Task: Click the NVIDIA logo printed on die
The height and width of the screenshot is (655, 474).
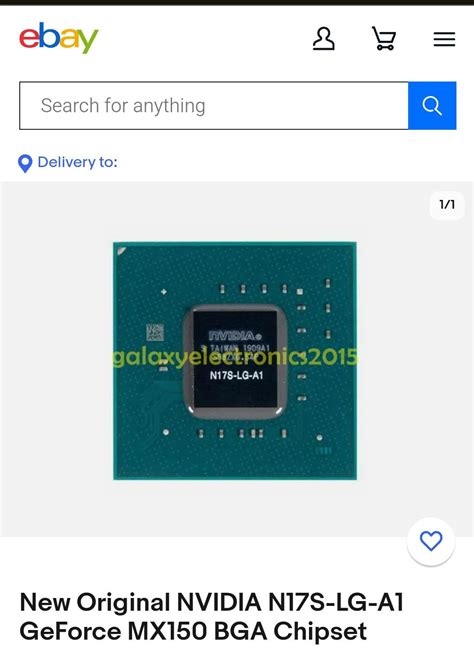Action: 235,335
